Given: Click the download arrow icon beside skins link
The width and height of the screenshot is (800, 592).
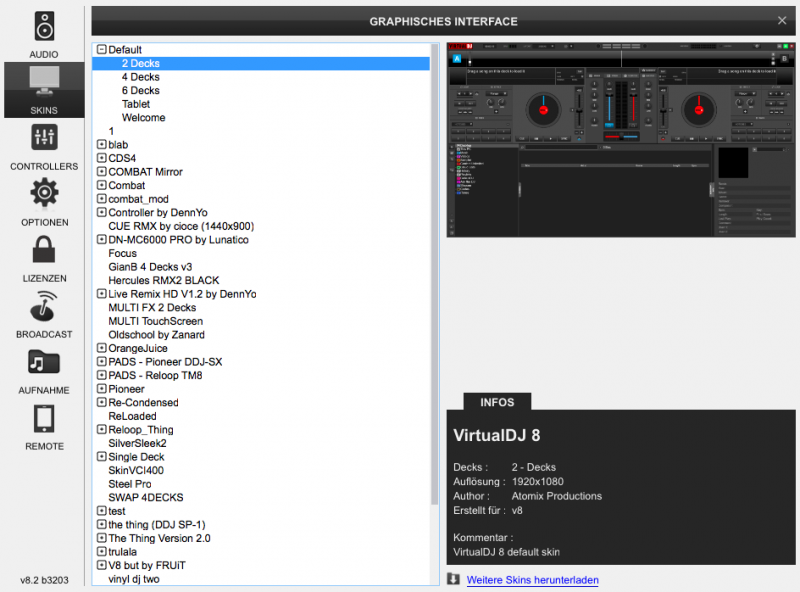Looking at the screenshot, I should pos(454,579).
